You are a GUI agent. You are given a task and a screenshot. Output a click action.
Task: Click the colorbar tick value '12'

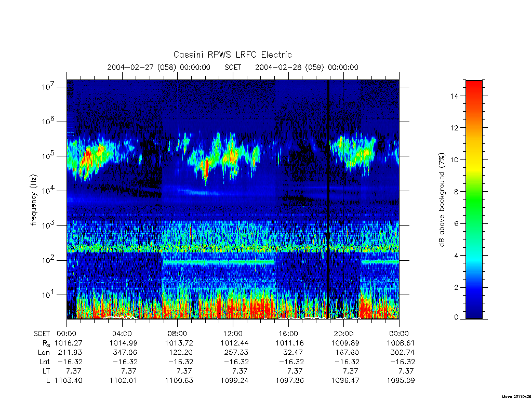[454, 128]
